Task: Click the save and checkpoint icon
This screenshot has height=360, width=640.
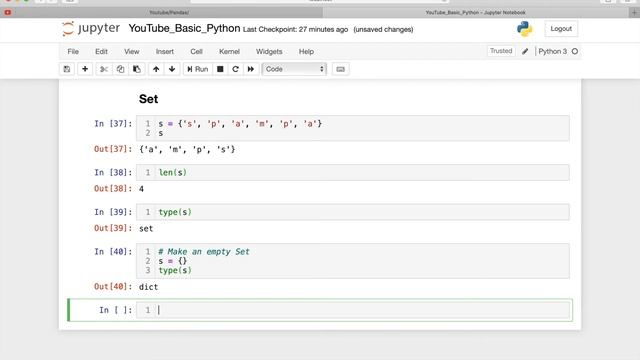Action: pyautogui.click(x=67, y=69)
